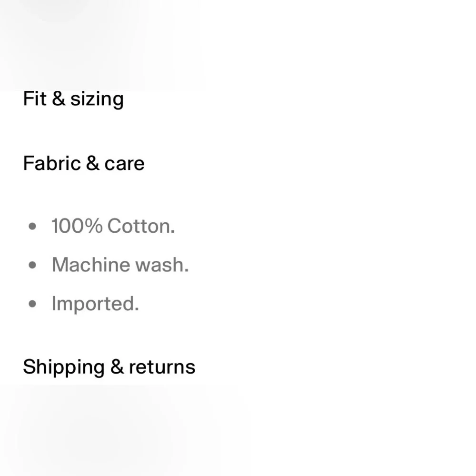Expand the Fit & sizing section

pos(73,99)
